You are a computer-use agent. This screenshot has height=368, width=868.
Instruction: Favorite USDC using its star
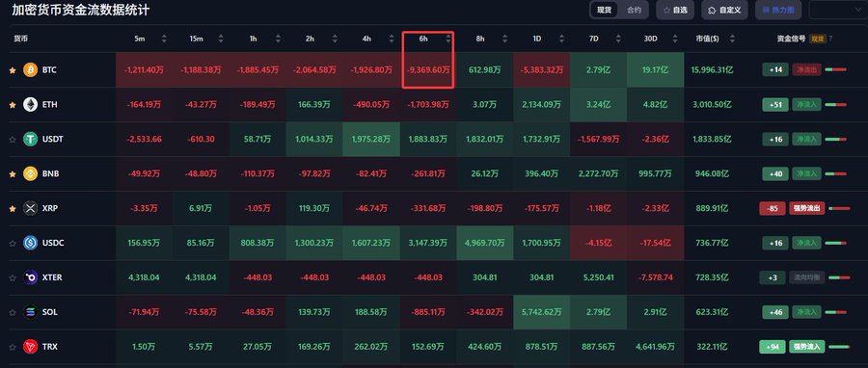13,243
